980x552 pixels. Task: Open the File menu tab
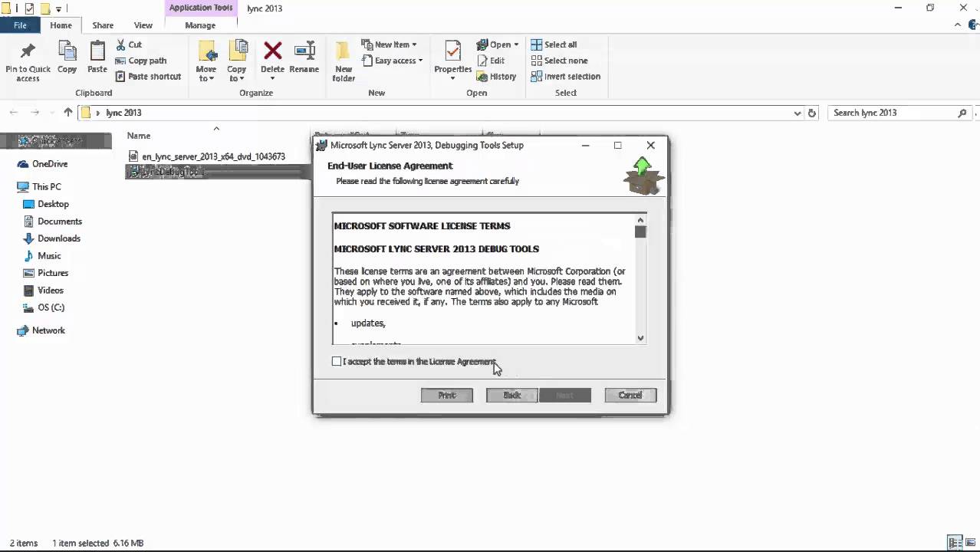point(21,25)
